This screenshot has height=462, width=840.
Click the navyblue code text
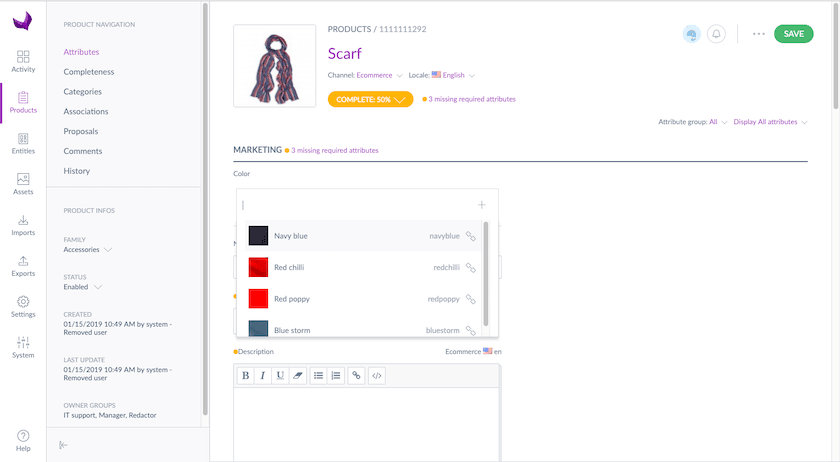point(444,236)
